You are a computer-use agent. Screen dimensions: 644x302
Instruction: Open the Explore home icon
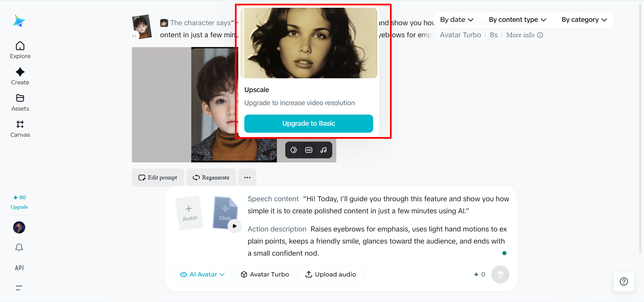[20, 50]
